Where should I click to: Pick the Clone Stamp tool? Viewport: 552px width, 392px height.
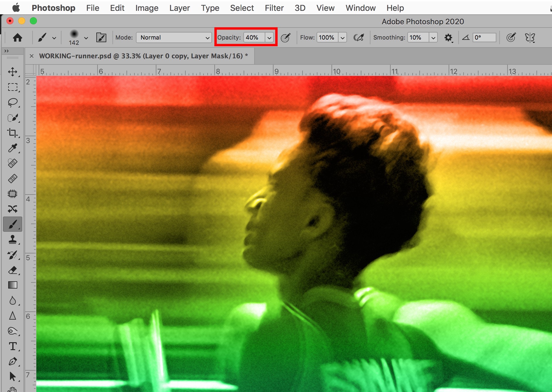click(x=13, y=240)
